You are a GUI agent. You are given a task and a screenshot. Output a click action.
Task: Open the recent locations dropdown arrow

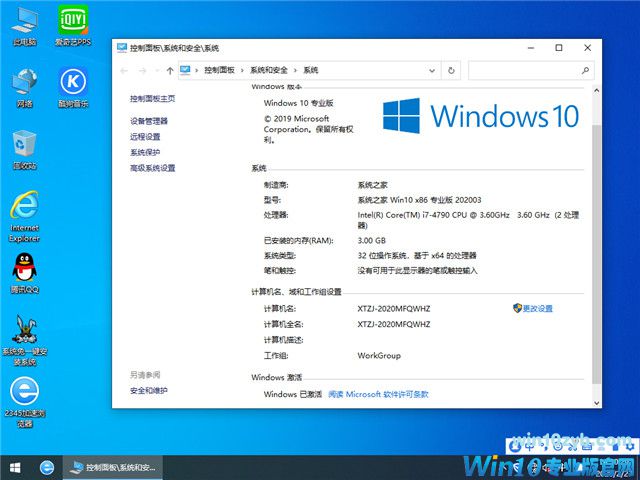157,71
